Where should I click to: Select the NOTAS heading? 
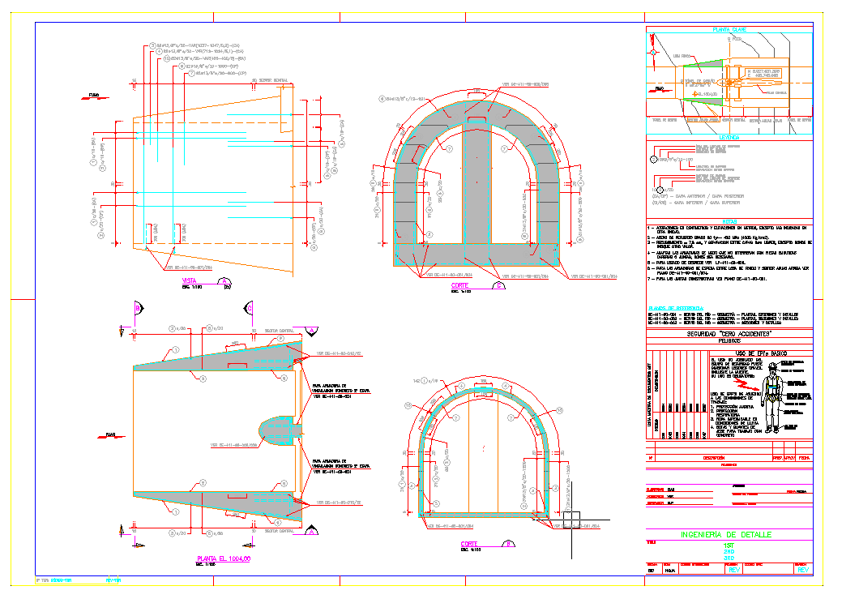click(729, 222)
